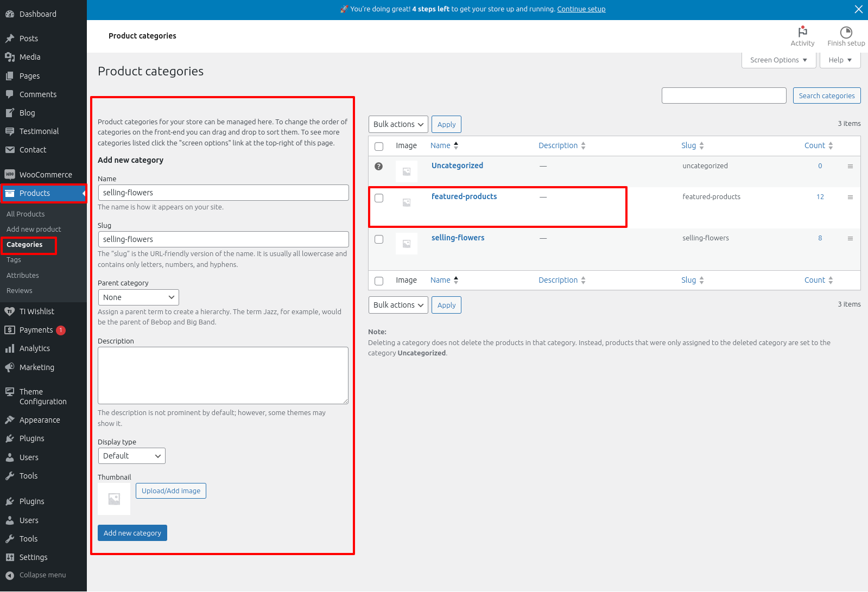The height and width of the screenshot is (592, 868).
Task: Open the Parent category dropdown
Action: click(x=138, y=297)
